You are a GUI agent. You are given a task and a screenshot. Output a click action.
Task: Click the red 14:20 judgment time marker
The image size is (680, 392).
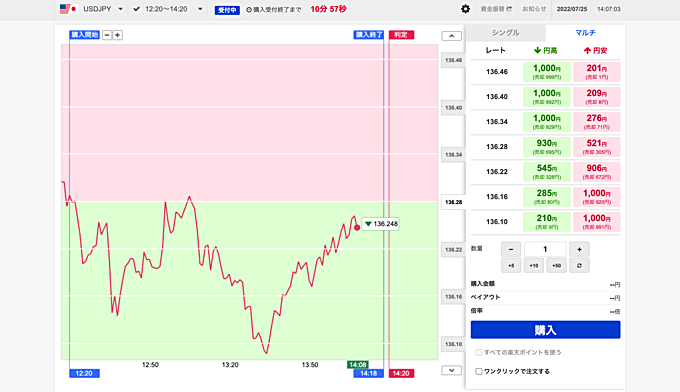click(x=401, y=373)
